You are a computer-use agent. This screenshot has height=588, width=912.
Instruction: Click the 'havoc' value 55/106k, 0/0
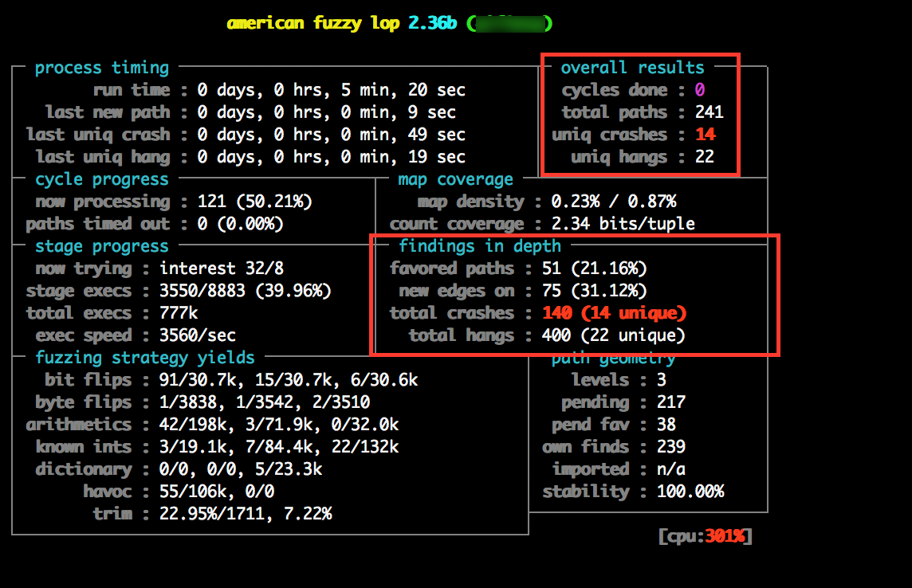click(x=217, y=492)
